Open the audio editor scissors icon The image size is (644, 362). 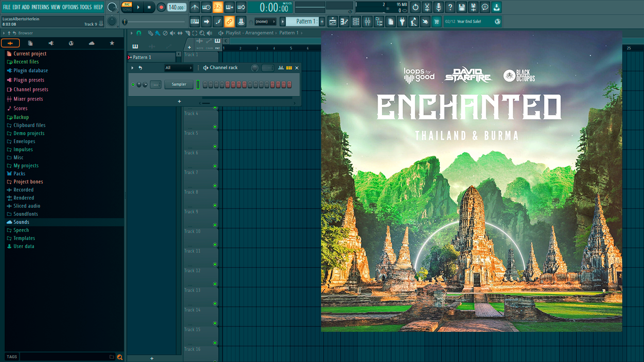coord(427,7)
